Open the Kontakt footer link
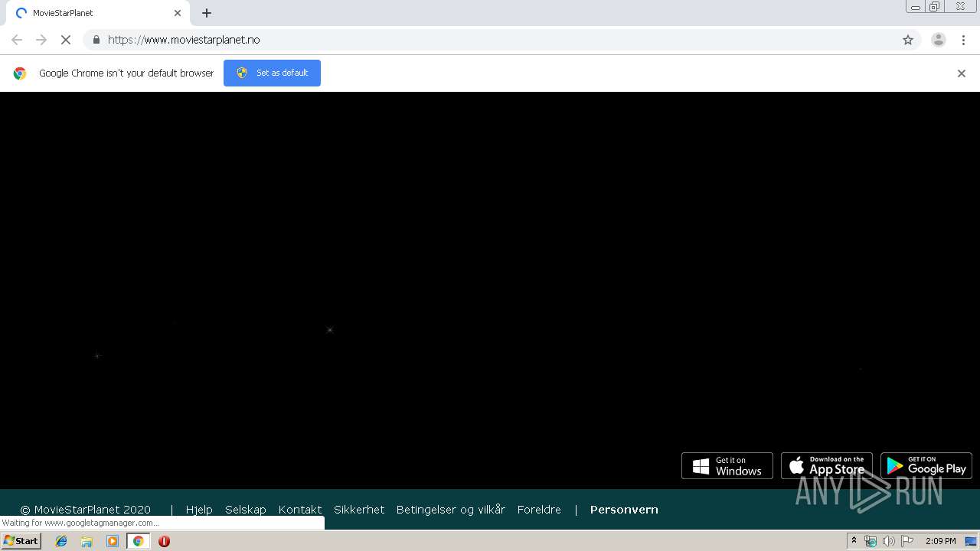The height and width of the screenshot is (551, 980). coord(300,510)
